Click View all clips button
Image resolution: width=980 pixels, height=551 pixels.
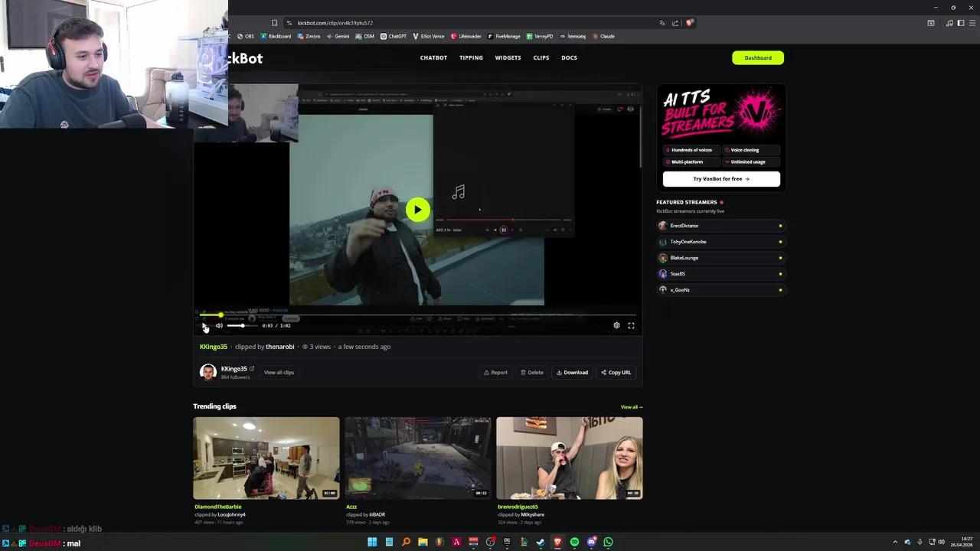point(279,373)
